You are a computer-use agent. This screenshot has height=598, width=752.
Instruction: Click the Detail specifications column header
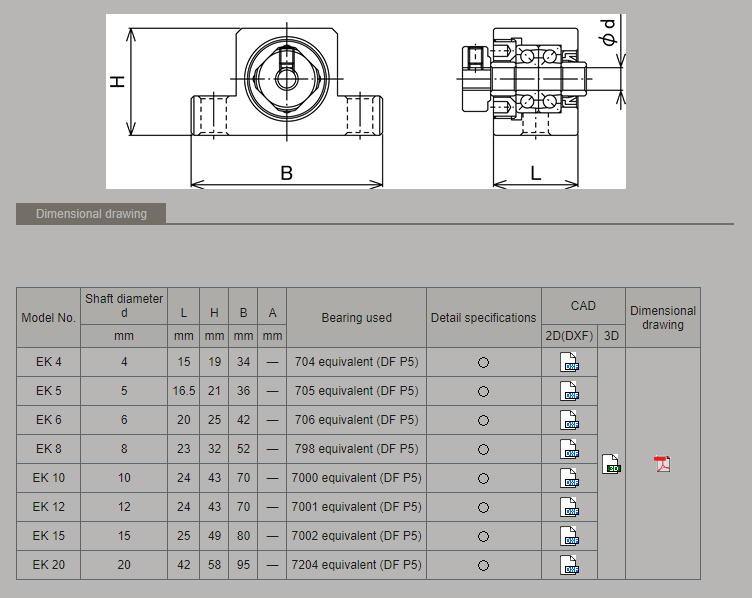click(x=483, y=318)
